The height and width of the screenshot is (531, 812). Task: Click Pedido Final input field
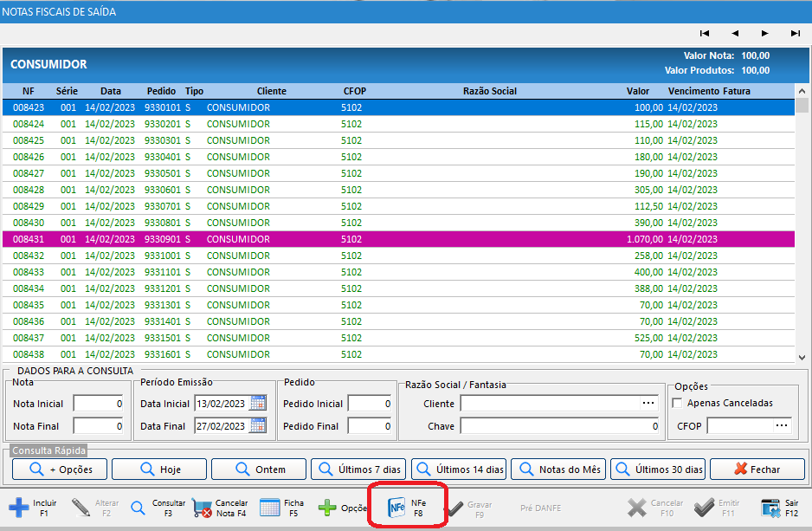click(370, 426)
